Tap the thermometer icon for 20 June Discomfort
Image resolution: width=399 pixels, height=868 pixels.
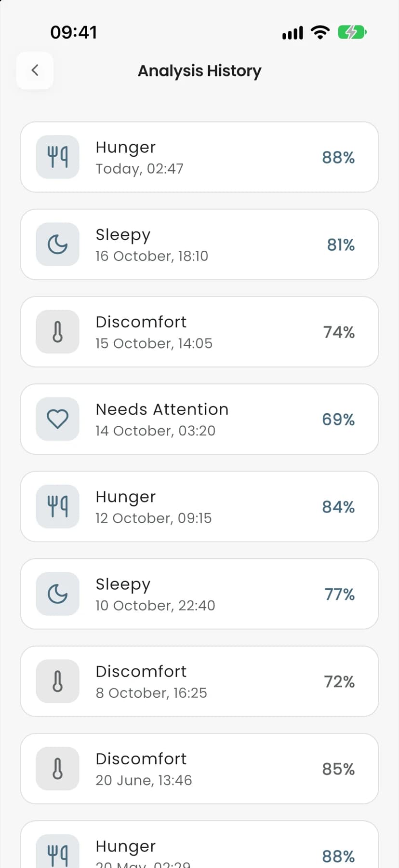click(x=58, y=769)
